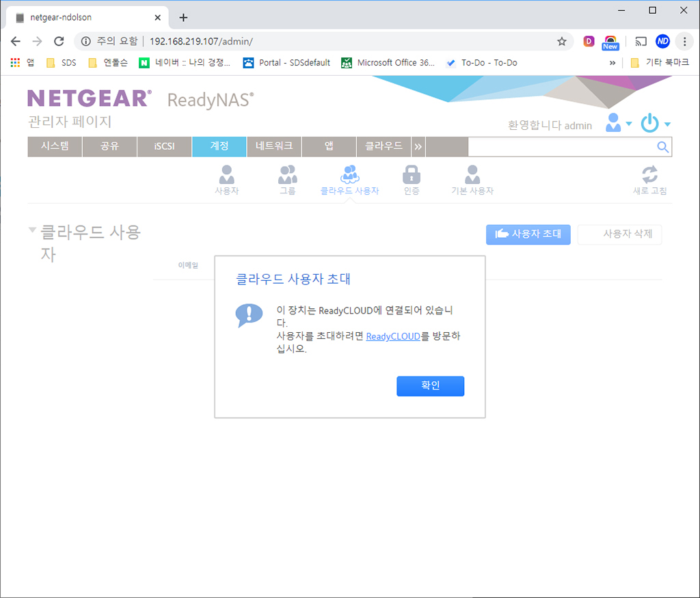This screenshot has height=598, width=700.
Task: Follow the ReadyCLOUD link in dialog
Action: [x=393, y=336]
